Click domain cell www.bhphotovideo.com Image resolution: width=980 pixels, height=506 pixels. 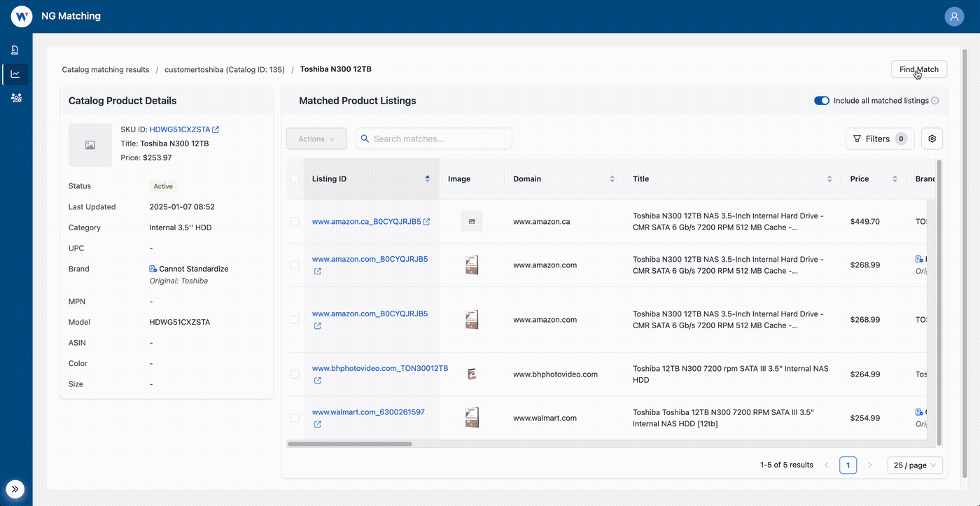(556, 374)
